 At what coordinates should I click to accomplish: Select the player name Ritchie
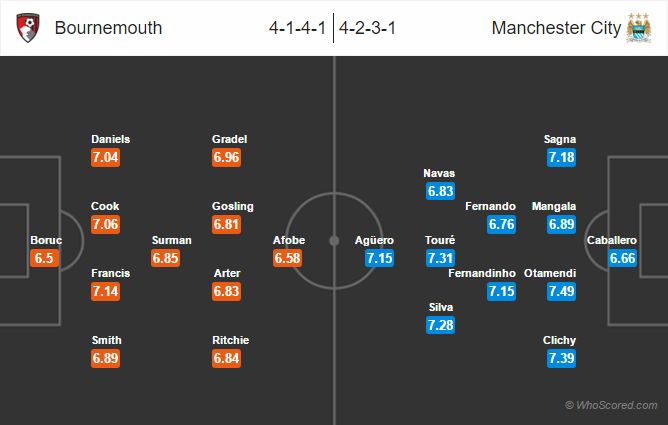tap(229, 340)
